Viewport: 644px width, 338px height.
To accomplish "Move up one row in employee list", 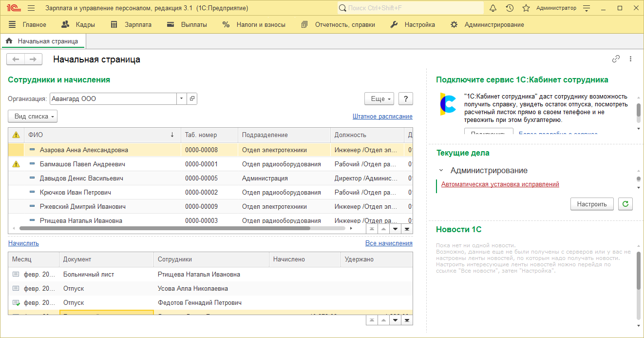I will coord(383,228).
